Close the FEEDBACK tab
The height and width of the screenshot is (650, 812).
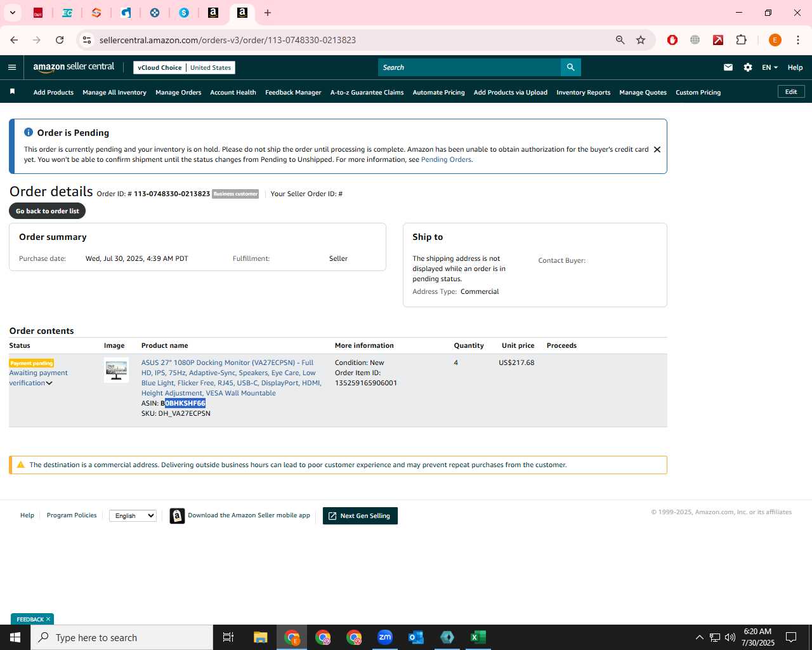[48, 619]
